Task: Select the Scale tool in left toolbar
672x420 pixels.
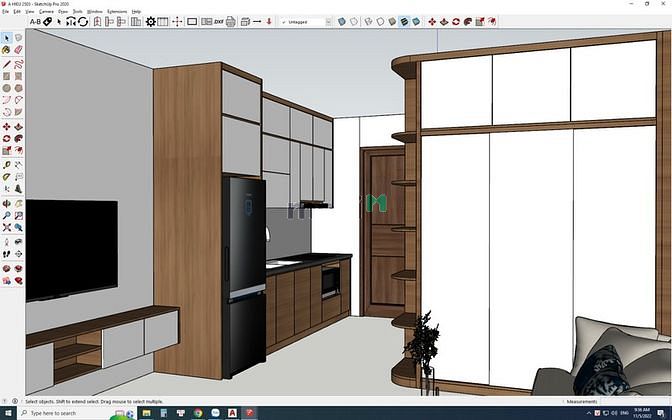Action: 6,150
